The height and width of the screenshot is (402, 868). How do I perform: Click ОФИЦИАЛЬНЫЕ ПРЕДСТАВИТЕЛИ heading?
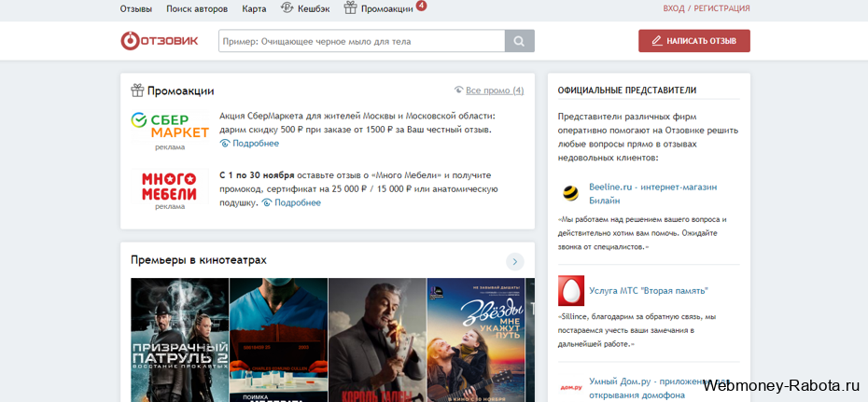tap(627, 90)
